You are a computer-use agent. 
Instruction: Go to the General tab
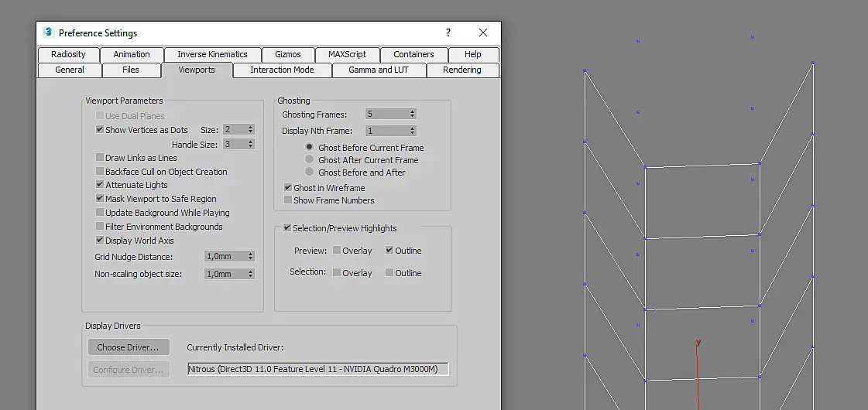(x=70, y=70)
